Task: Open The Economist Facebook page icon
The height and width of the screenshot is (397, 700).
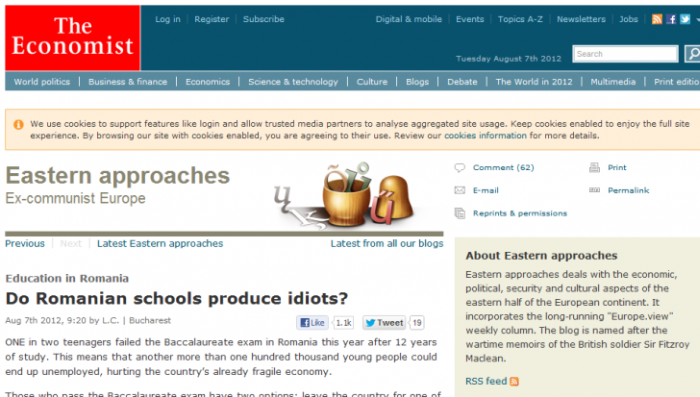Action: point(671,19)
